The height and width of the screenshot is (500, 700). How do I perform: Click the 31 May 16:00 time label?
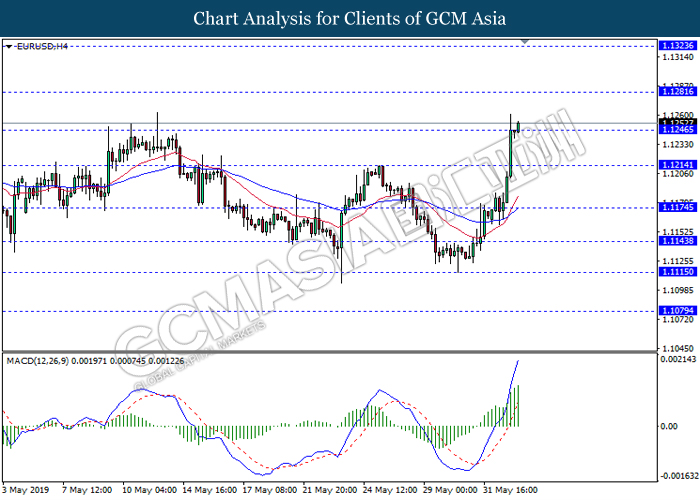click(x=510, y=490)
